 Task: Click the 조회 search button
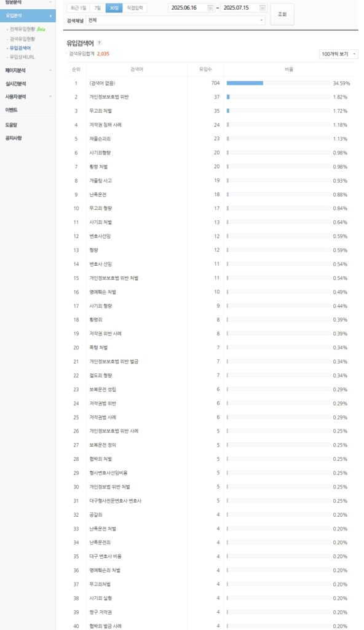coord(282,14)
